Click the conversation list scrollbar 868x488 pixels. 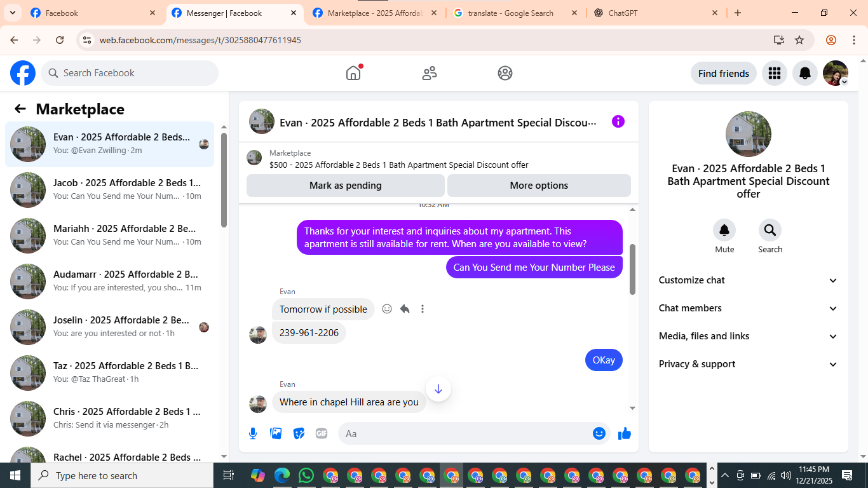pos(224,180)
